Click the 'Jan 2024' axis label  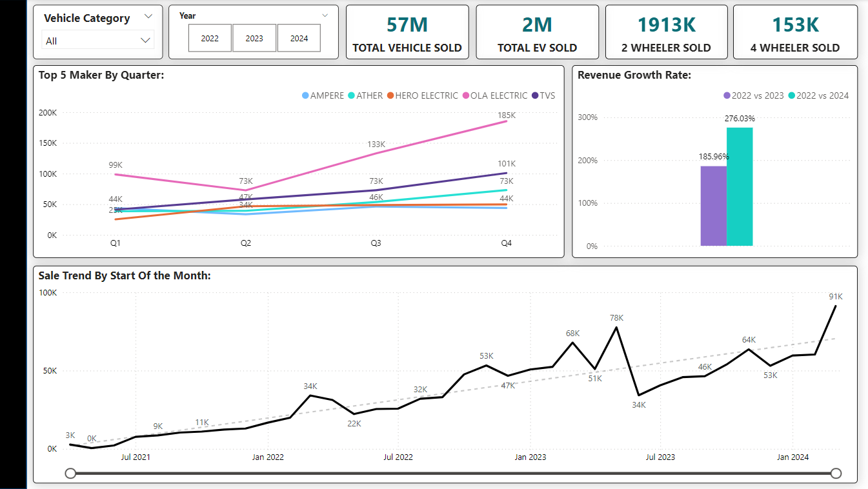792,457
